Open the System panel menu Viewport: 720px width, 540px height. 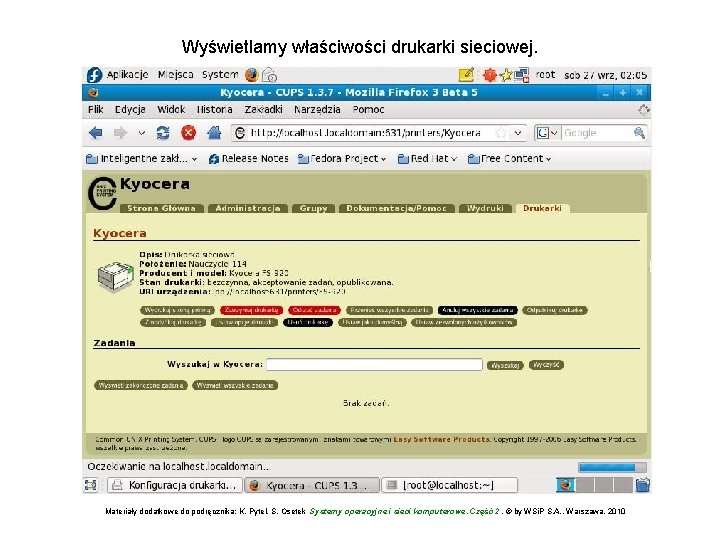pos(220,74)
